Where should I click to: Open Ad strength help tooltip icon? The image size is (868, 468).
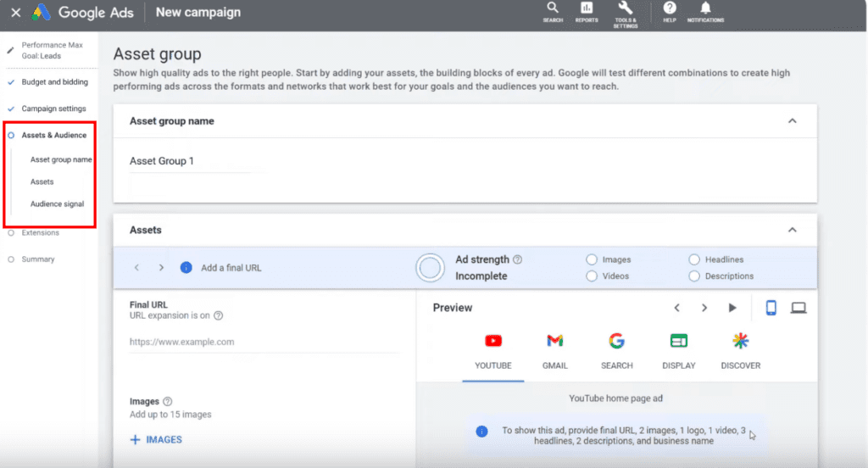click(518, 259)
